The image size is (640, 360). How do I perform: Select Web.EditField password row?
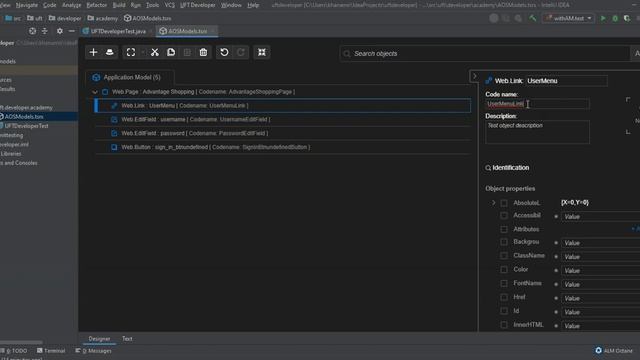pos(282,133)
